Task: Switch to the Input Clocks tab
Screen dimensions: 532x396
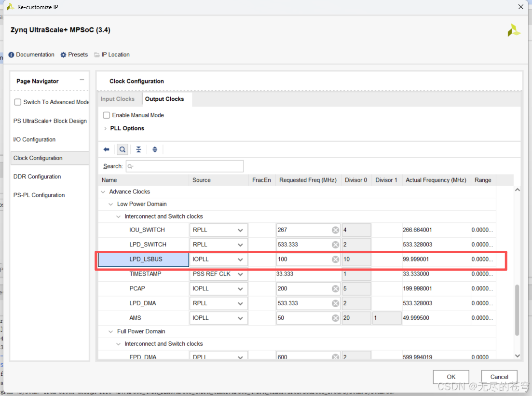Action: pos(117,99)
